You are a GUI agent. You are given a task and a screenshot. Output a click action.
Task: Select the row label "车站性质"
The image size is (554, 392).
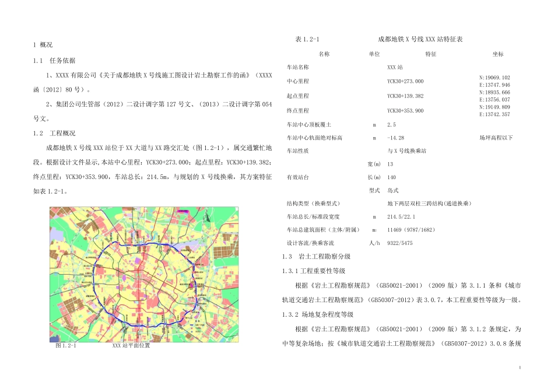(x=297, y=151)
